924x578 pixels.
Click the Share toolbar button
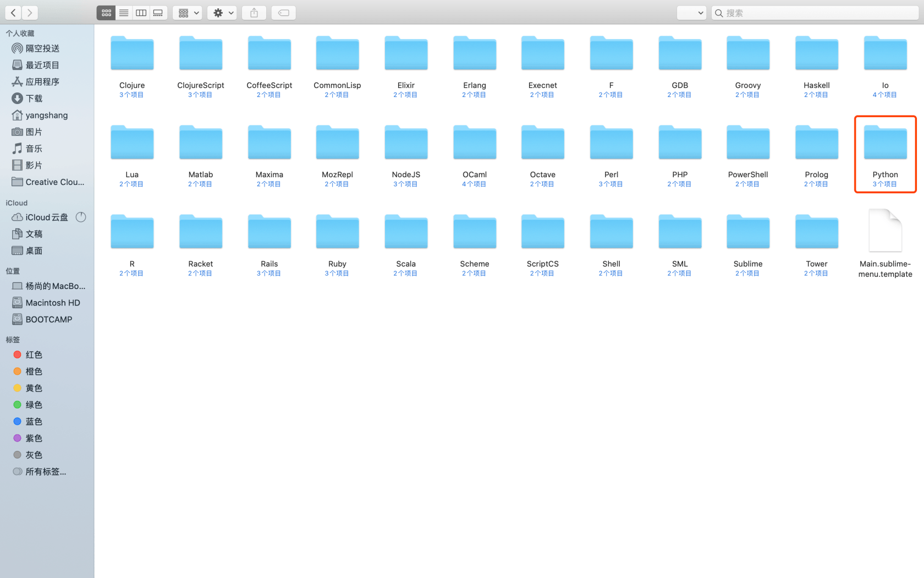[x=254, y=13]
